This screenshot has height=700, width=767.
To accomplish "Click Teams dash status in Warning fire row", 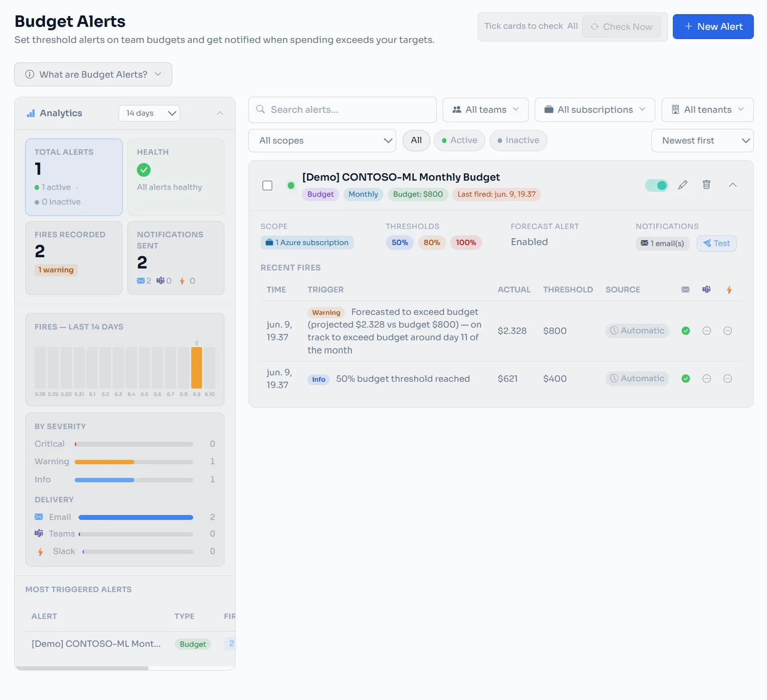I will (x=706, y=331).
